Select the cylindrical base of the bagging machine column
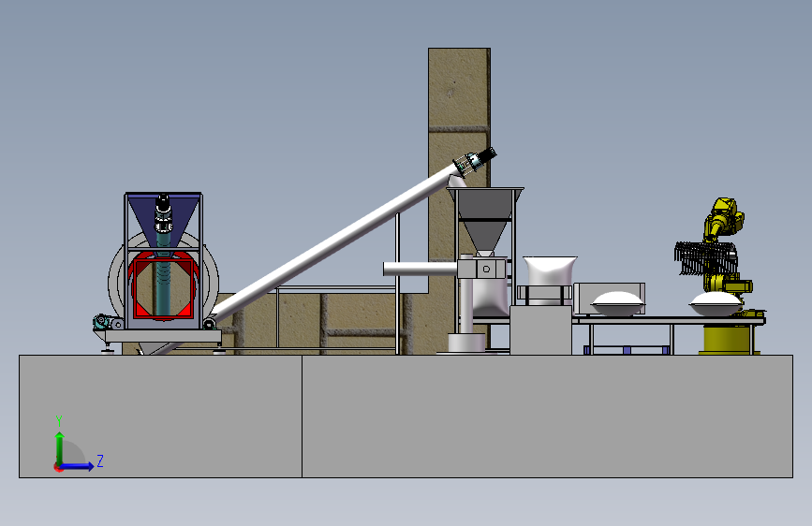The image size is (812, 526). pos(466,343)
